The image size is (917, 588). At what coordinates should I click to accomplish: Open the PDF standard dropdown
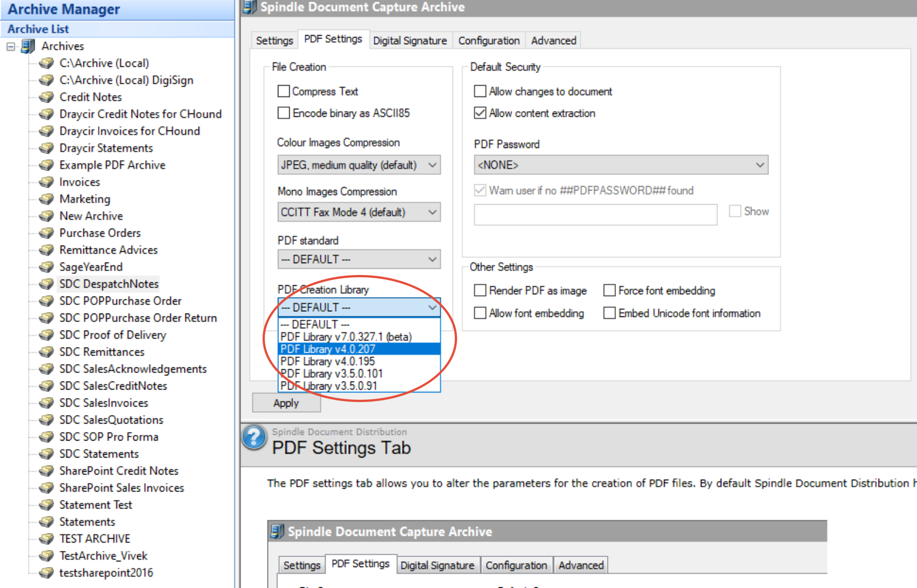click(359, 259)
